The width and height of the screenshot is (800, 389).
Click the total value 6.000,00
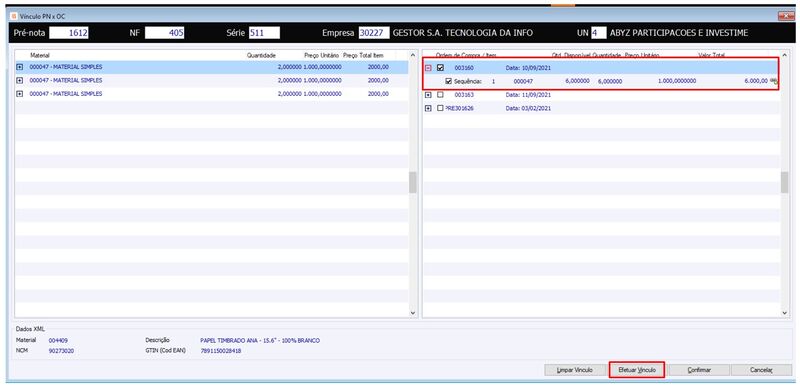[x=756, y=81]
